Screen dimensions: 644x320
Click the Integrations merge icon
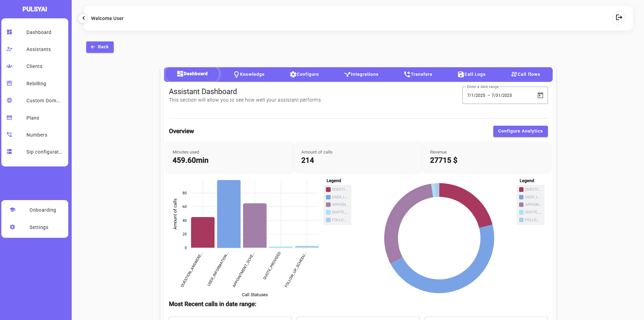click(x=347, y=74)
